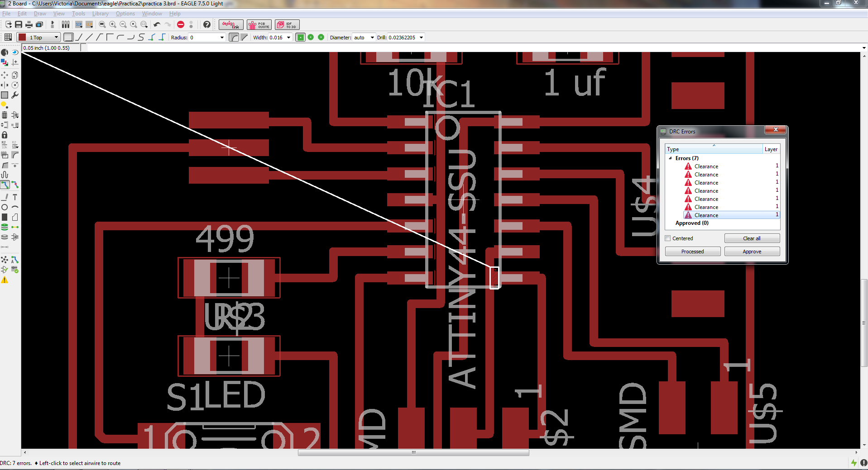Select the Hole tool with grey ring
Screen dimensions: 868x470
click(5, 237)
